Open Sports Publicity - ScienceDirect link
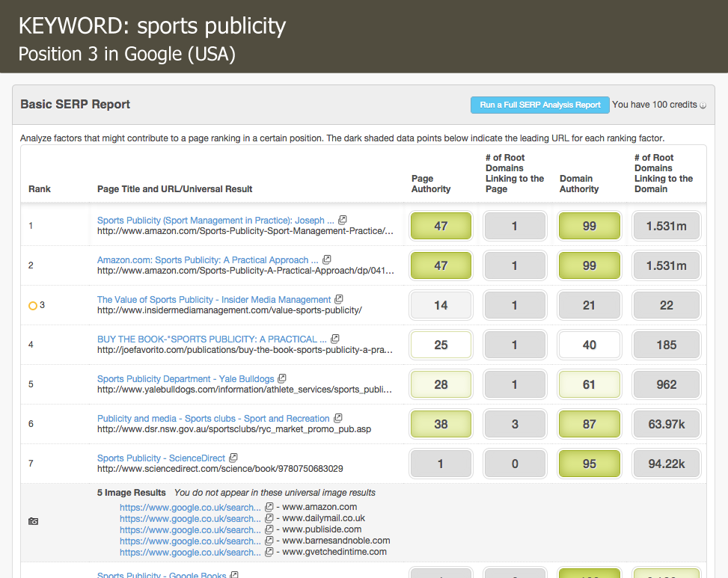Viewport: 728px width, 578px height. click(161, 458)
